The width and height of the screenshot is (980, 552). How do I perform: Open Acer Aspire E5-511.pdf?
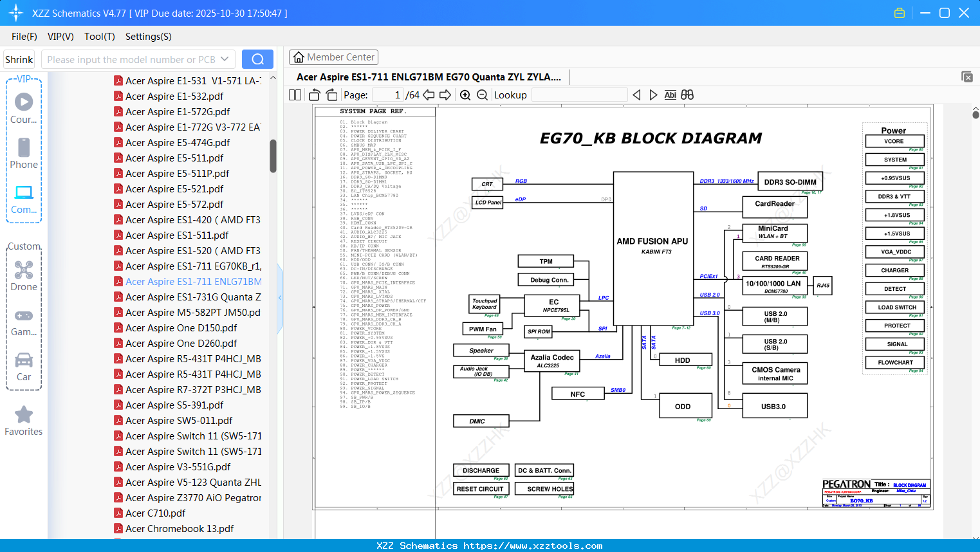[174, 158]
